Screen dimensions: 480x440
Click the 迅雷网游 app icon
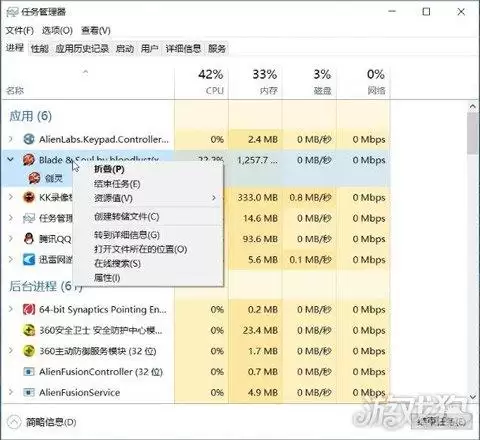pyautogui.click(x=29, y=259)
